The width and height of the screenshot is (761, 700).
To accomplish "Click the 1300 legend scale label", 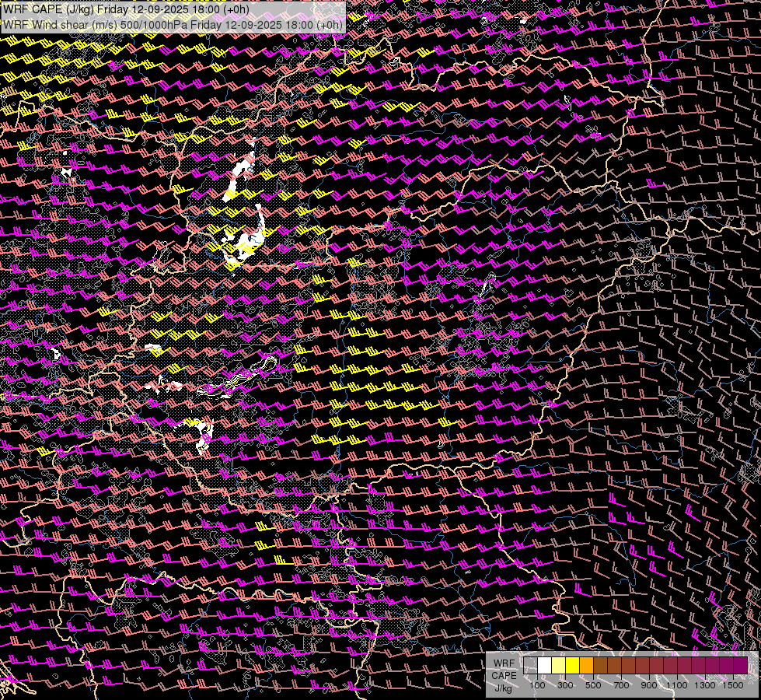I will [705, 685].
